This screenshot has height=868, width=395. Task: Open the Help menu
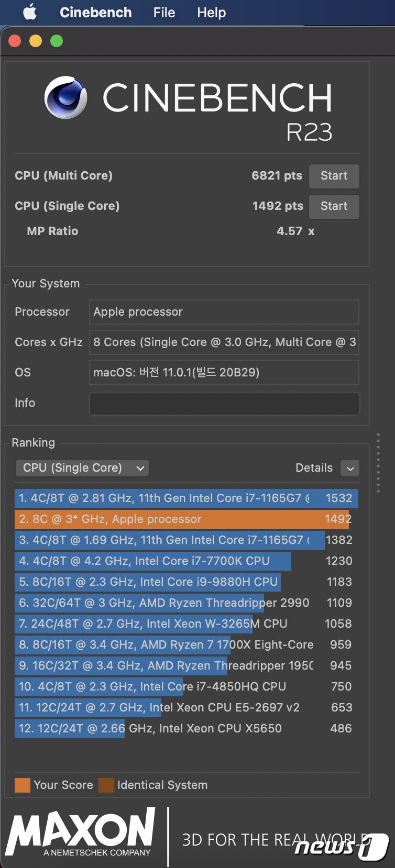point(211,12)
